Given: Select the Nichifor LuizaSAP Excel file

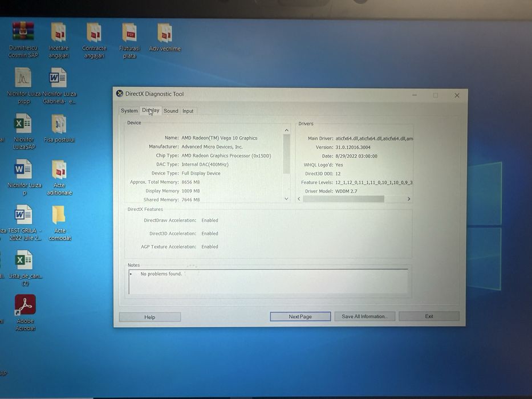Looking at the screenshot, I should coord(23,124).
